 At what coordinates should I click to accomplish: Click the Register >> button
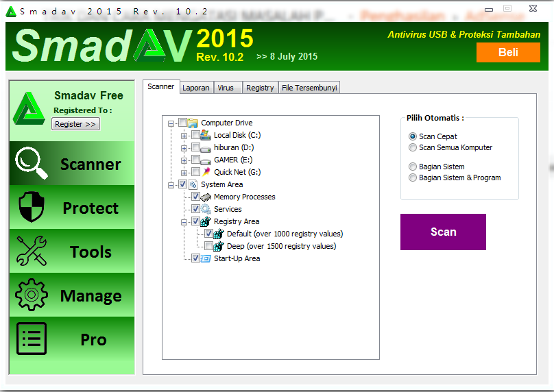75,124
